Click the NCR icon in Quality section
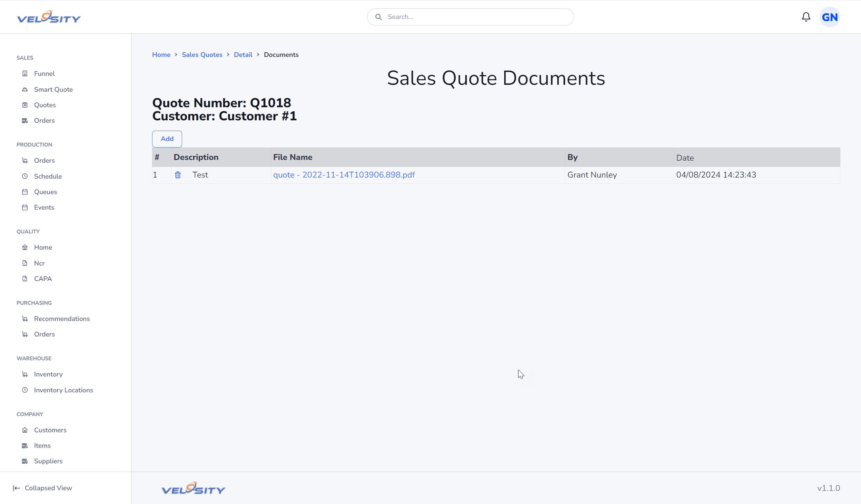Viewport: 861px width, 504px height. pyautogui.click(x=24, y=263)
